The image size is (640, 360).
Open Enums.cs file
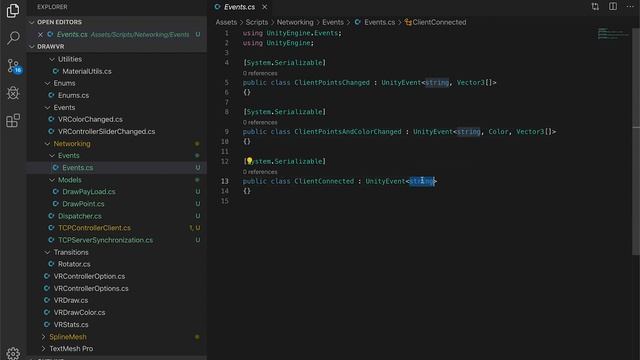pyautogui.click(x=73, y=95)
